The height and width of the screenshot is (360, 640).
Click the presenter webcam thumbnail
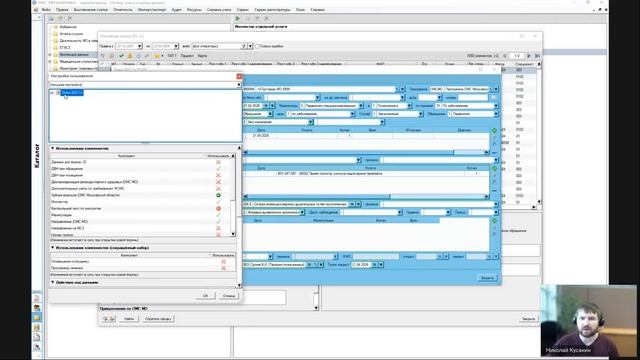tap(589, 321)
